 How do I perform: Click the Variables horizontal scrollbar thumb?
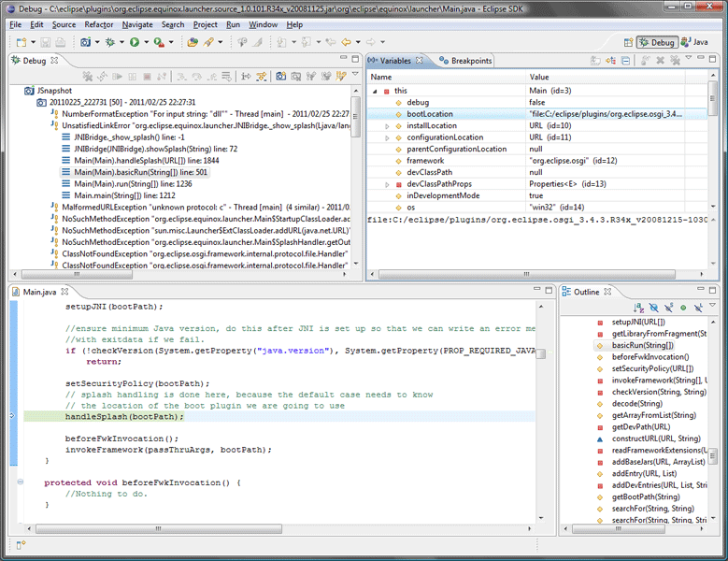(527, 275)
